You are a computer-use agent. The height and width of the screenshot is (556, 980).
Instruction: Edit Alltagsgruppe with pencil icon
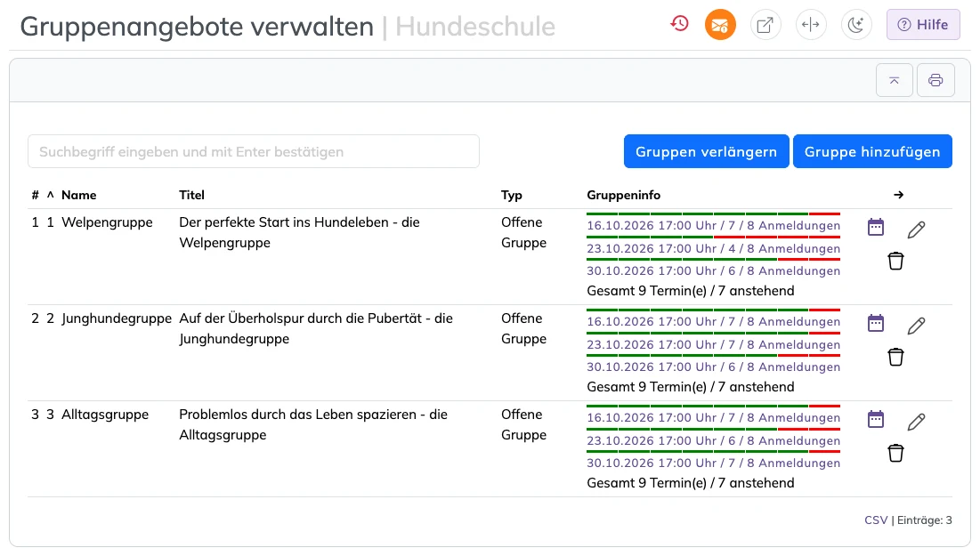[916, 422]
